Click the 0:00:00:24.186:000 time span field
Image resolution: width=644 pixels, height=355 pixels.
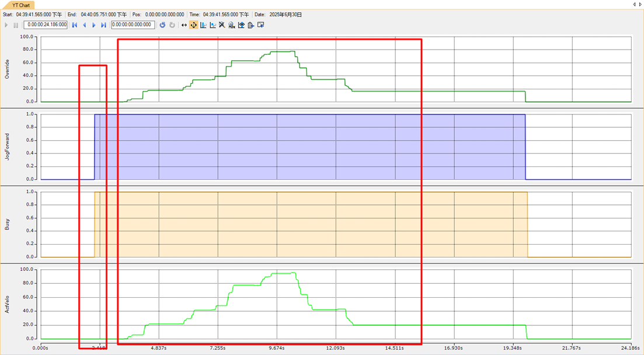point(46,25)
